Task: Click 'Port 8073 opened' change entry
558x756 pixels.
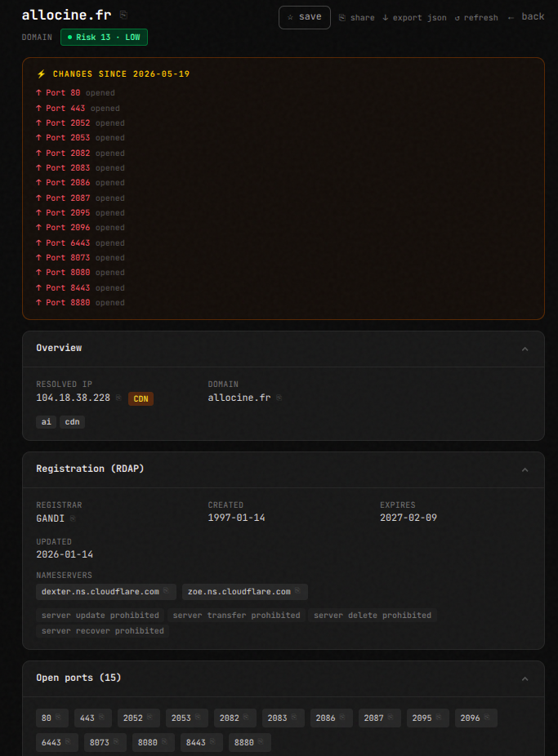Action: coord(80,257)
